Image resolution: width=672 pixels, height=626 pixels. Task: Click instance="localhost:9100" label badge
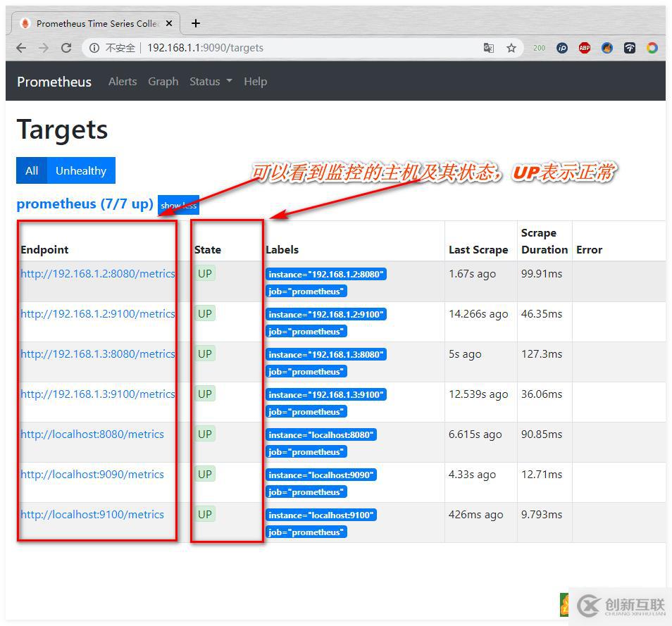(321, 515)
